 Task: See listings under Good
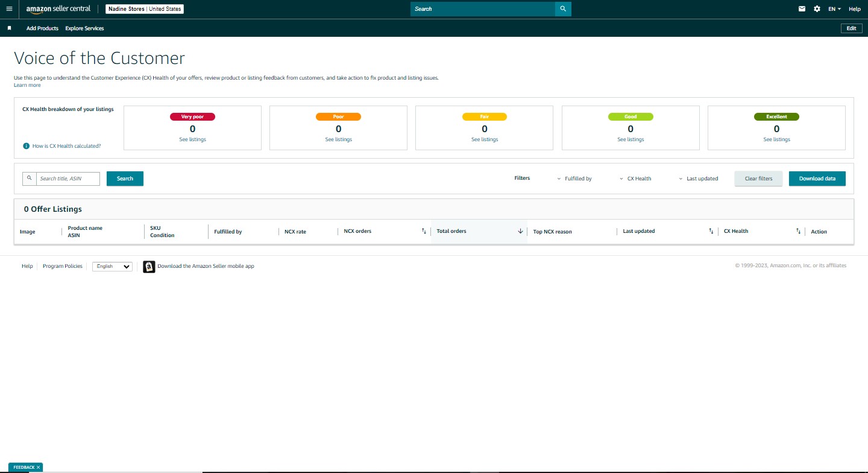[631, 139]
